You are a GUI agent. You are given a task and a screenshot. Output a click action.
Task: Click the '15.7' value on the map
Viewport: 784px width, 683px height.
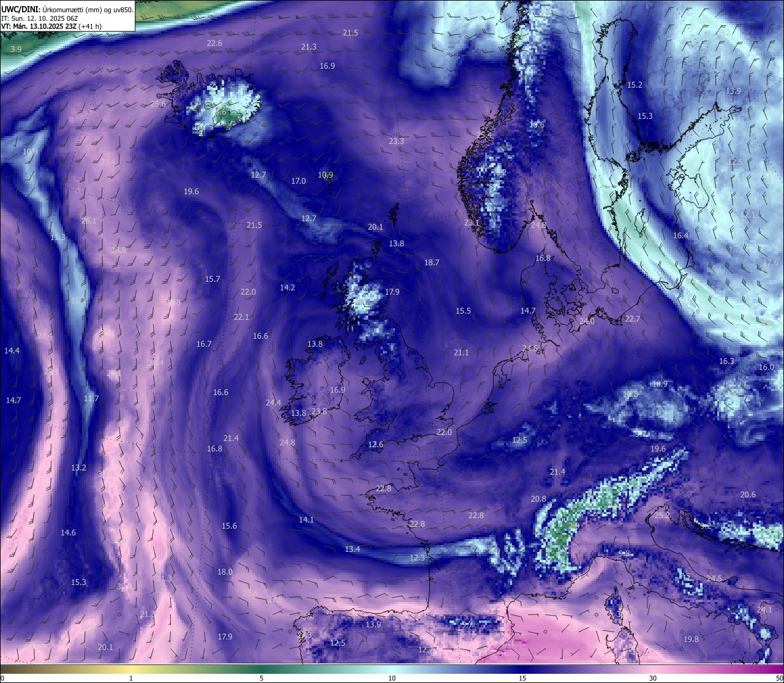[x=213, y=279]
